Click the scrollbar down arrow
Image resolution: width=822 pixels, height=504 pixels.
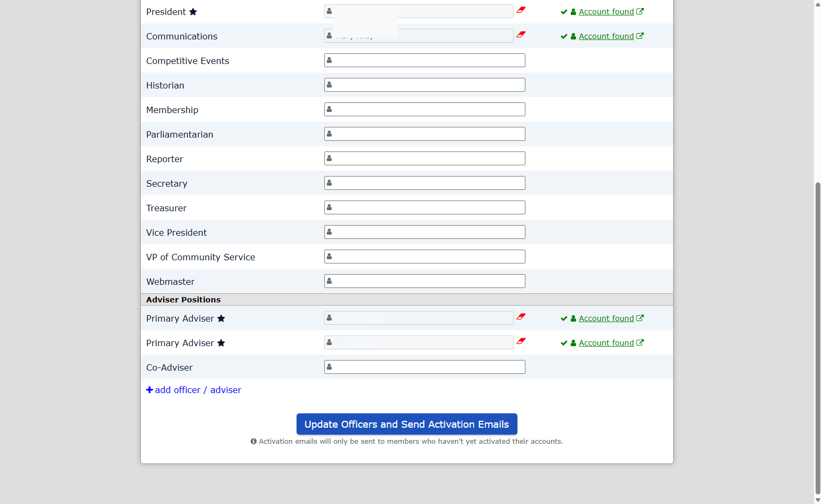818,500
